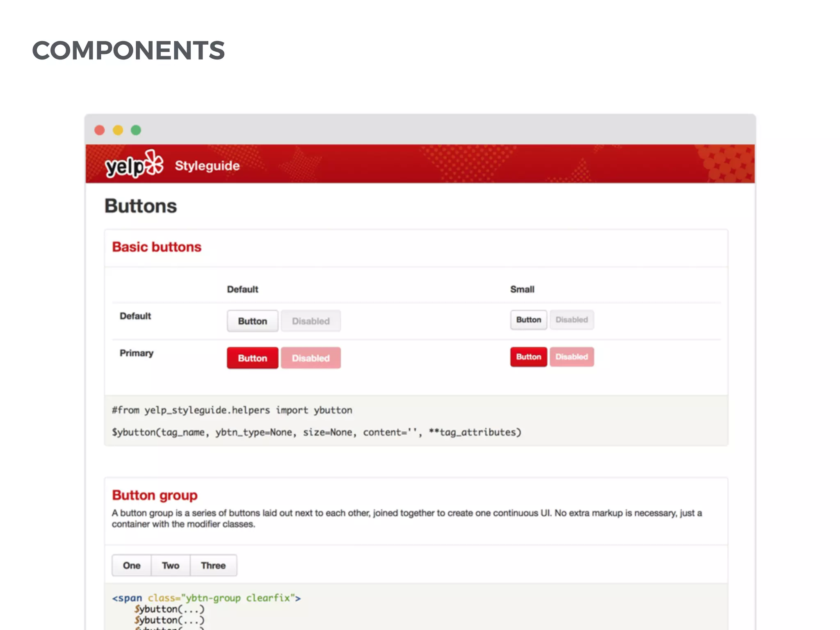Open the Styleguide header link
This screenshot has height=630, width=840.
(x=207, y=166)
